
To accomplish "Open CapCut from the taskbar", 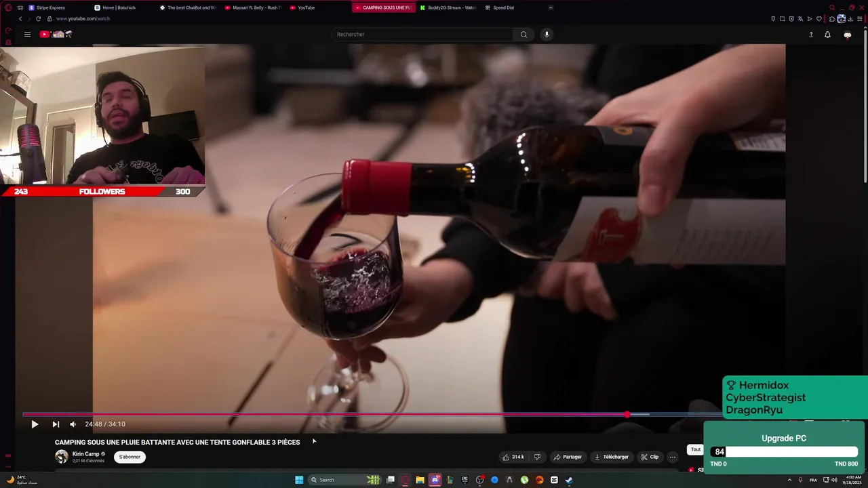I will 554,480.
